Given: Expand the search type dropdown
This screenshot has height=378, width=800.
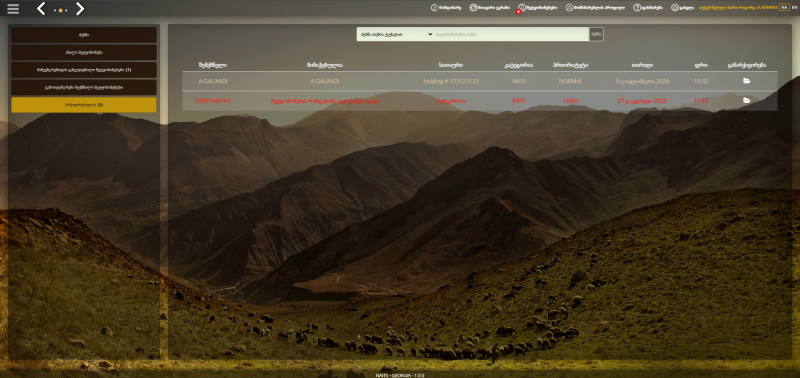Looking at the screenshot, I should coord(395,34).
